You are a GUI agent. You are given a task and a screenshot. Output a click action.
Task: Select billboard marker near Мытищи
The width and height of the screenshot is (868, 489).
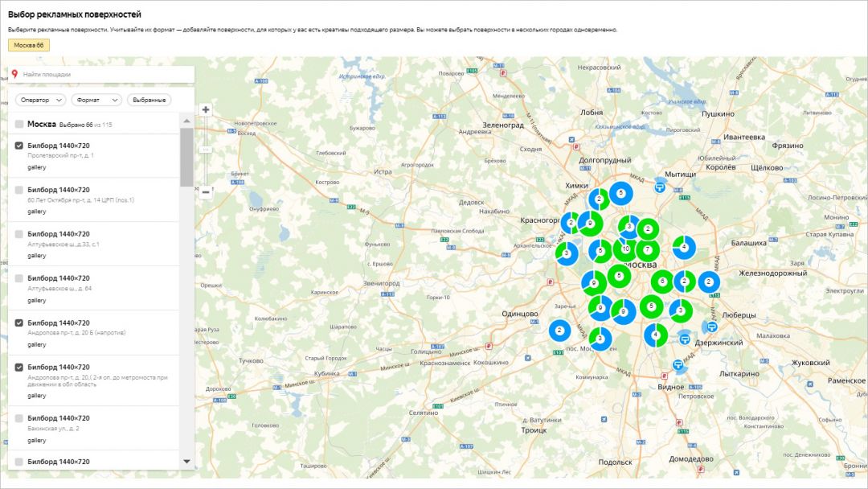pyautogui.click(x=660, y=187)
